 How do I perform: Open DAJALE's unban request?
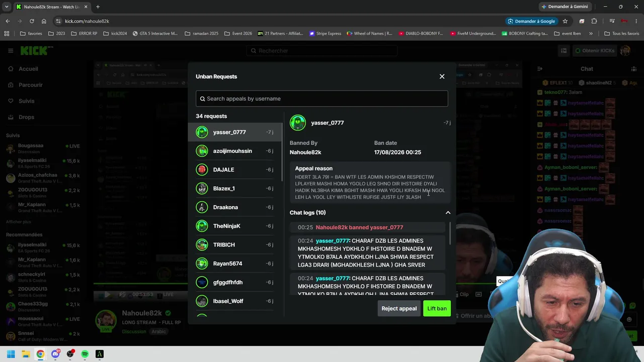(x=236, y=169)
